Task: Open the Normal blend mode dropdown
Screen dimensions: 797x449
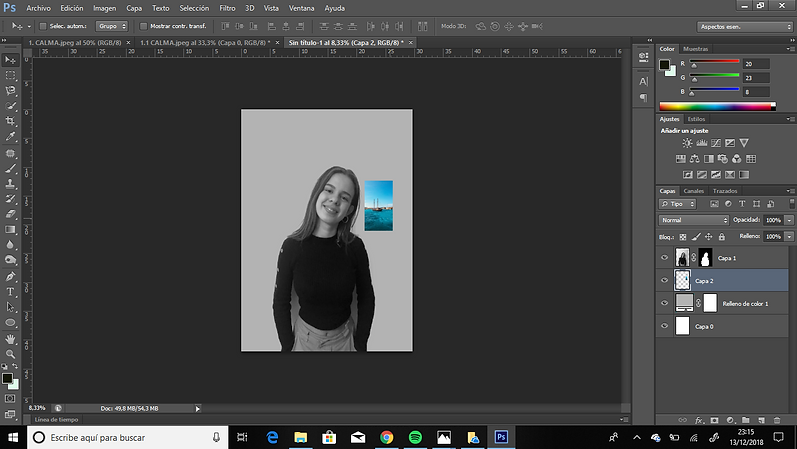Action: (x=694, y=219)
